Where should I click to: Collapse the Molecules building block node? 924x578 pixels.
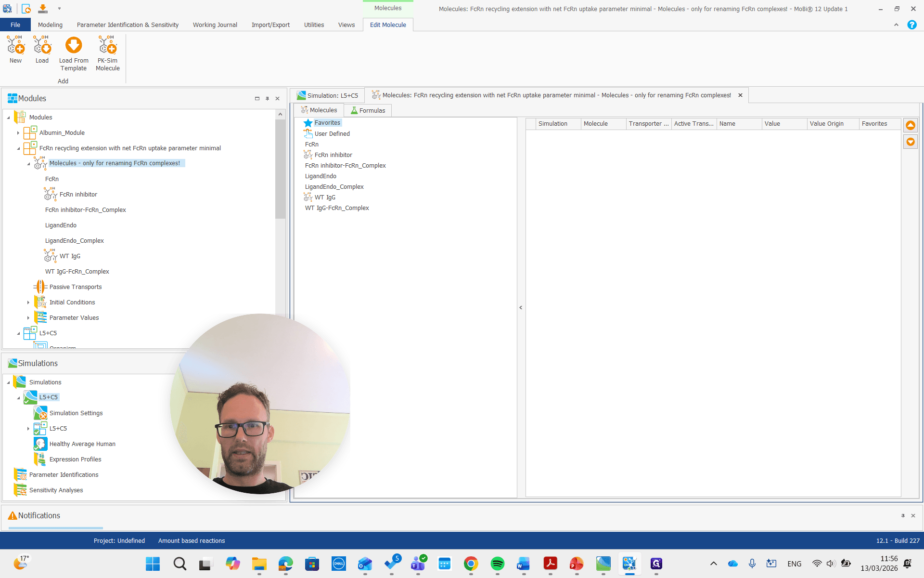coord(28,164)
